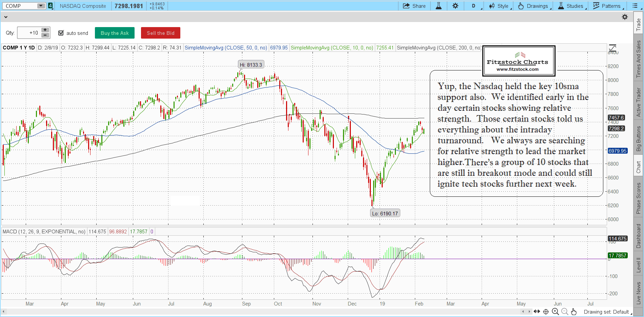Decrease quantity with the minus stepper
The height and width of the screenshot is (317, 644).
click(x=45, y=35)
